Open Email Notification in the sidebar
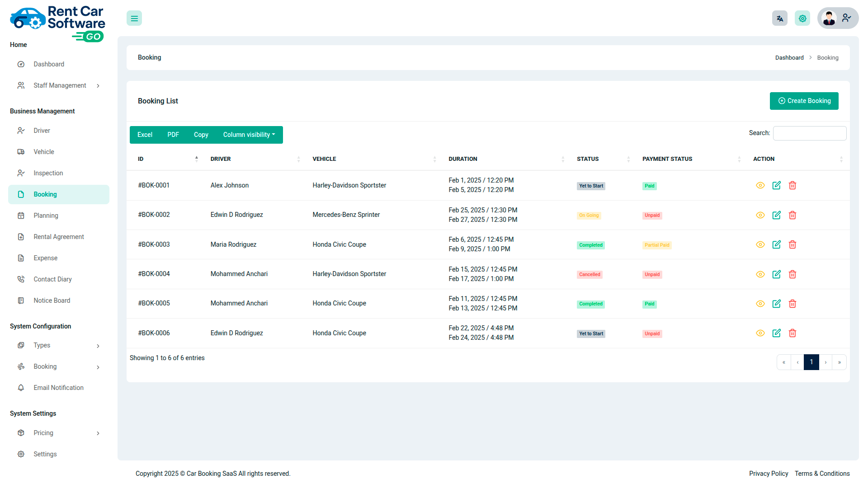The image size is (868, 488). (x=59, y=388)
